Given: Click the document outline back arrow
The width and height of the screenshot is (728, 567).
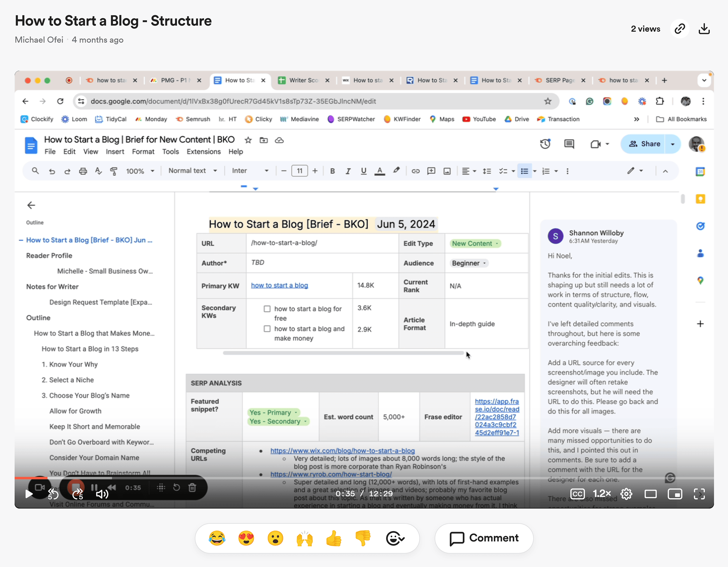Looking at the screenshot, I should pyautogui.click(x=32, y=205).
